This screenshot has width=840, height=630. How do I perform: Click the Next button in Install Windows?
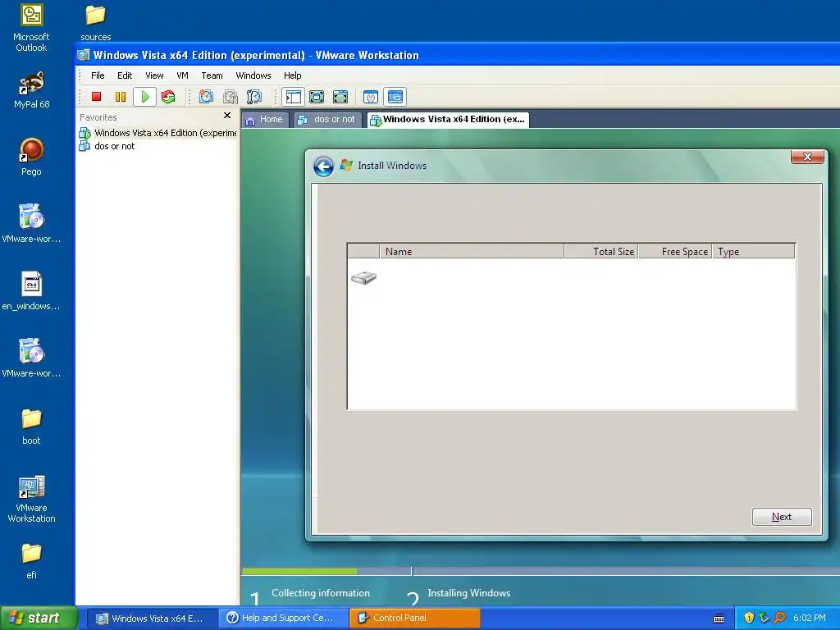click(x=782, y=517)
